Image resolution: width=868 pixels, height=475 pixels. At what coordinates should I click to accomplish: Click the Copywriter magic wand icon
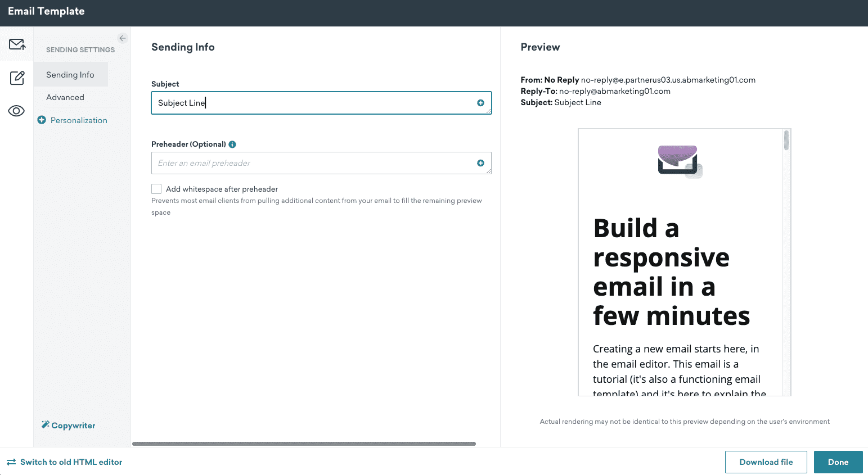[45, 425]
